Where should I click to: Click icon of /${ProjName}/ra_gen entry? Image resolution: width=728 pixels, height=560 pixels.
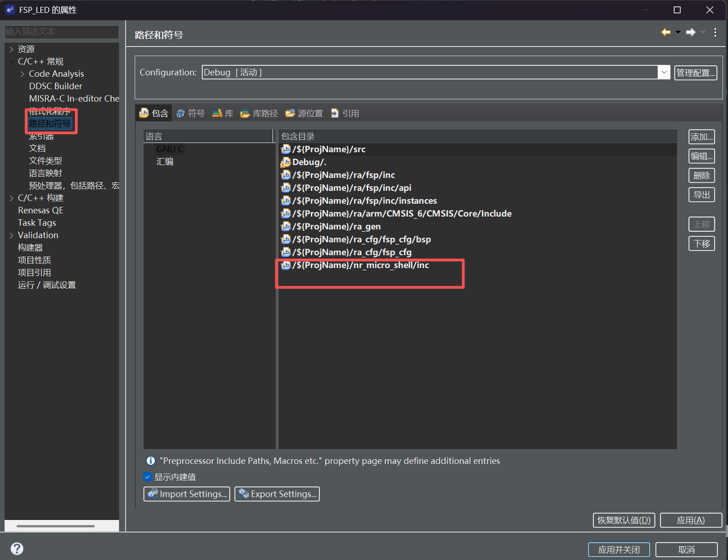(x=286, y=226)
